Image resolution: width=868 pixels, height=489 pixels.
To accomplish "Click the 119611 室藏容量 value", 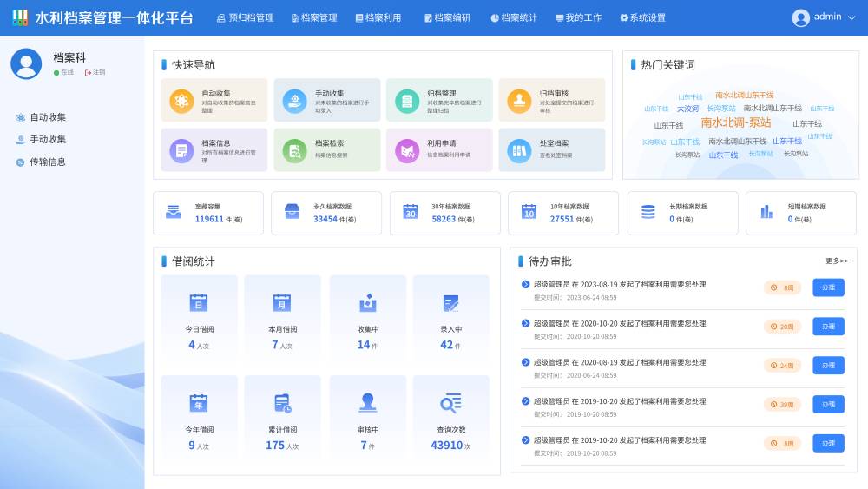I will click(209, 219).
